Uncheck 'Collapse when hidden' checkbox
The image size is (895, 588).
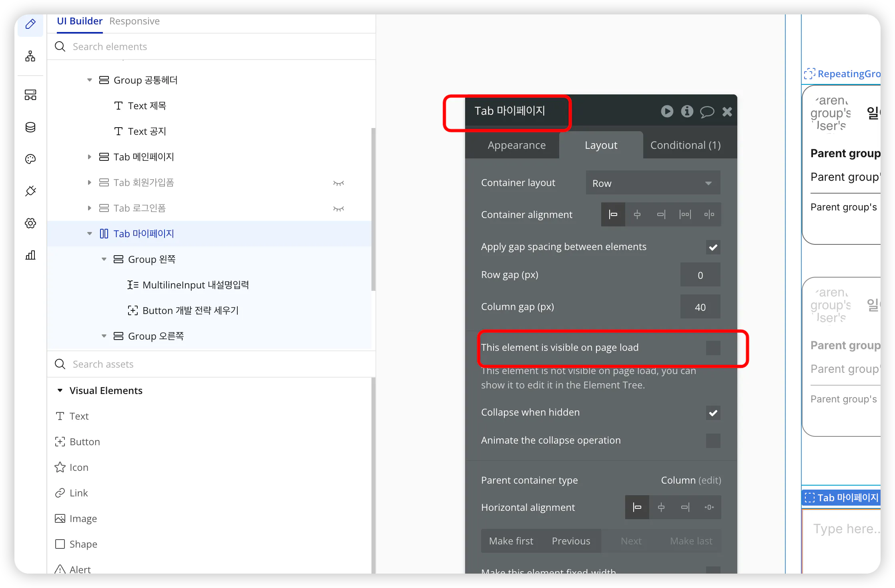pos(713,413)
